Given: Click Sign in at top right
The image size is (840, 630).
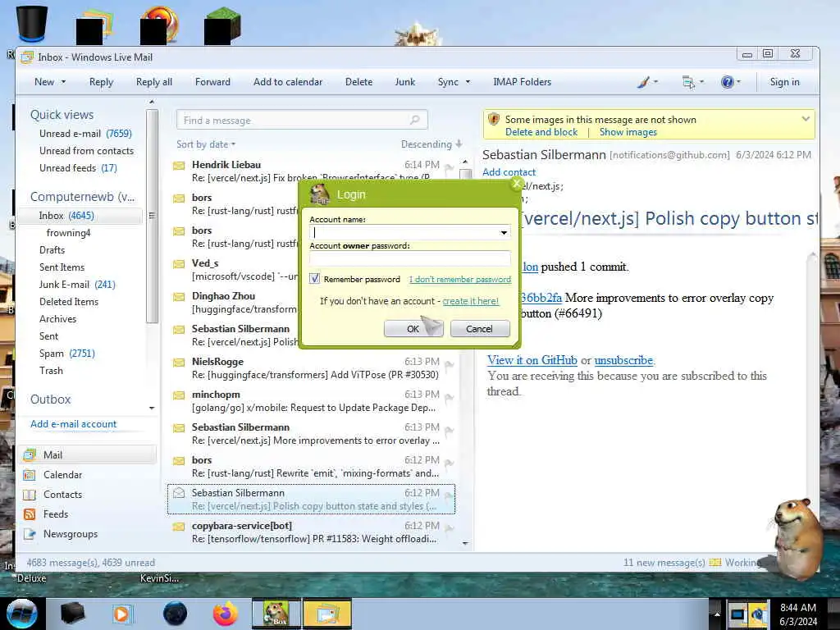Looking at the screenshot, I should pyautogui.click(x=784, y=82).
